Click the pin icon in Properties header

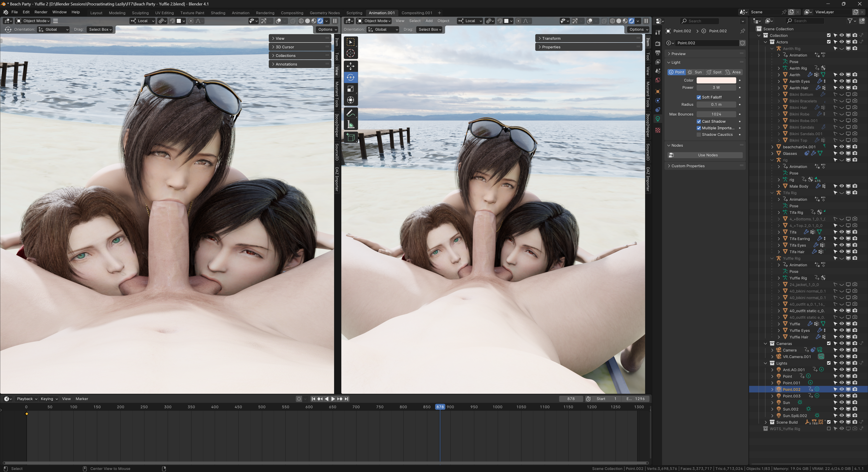(742, 31)
